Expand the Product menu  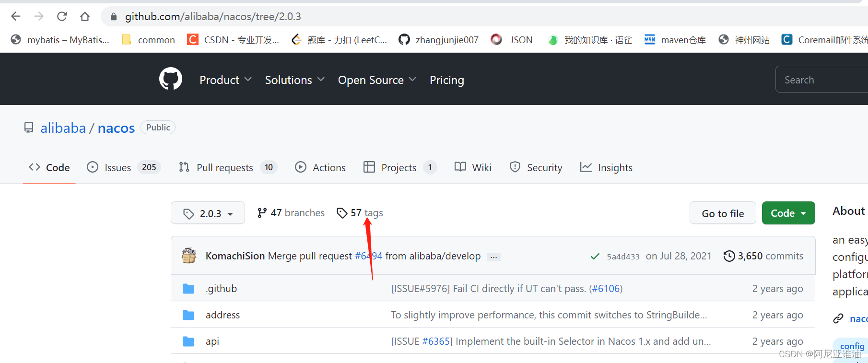pyautogui.click(x=225, y=80)
